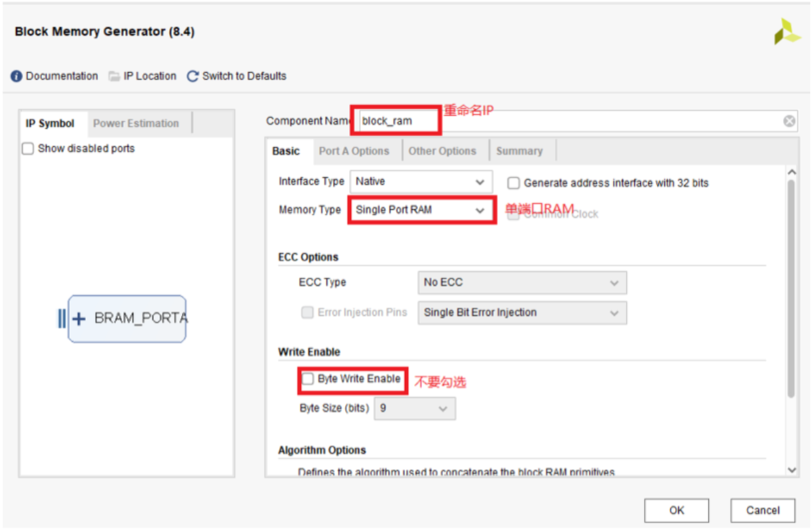The width and height of the screenshot is (811, 532).
Task: Open the Documentation info icon
Action: tap(17, 77)
